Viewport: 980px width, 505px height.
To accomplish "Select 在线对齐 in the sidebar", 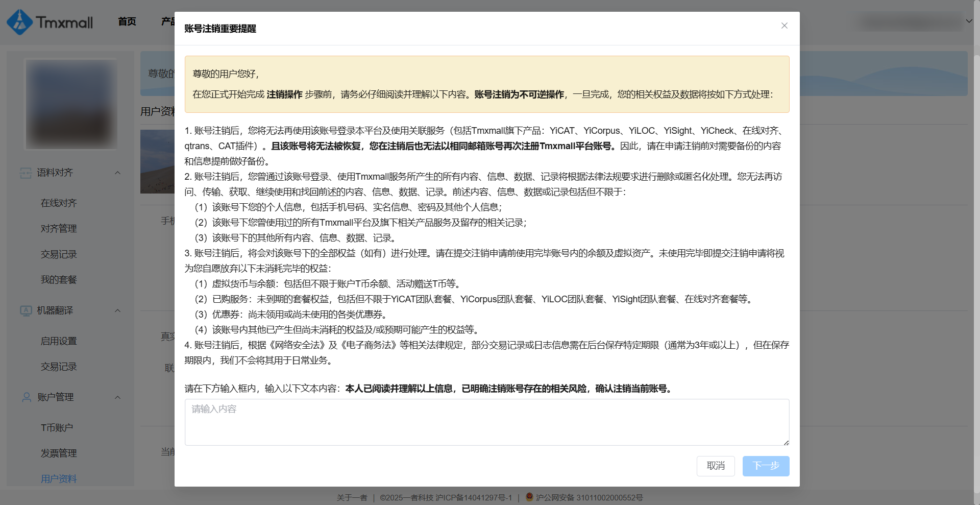I will coord(59,203).
